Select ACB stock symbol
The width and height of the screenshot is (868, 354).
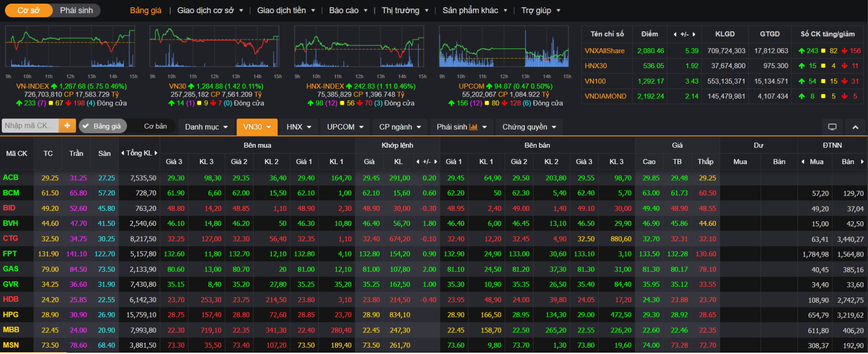[x=11, y=178]
